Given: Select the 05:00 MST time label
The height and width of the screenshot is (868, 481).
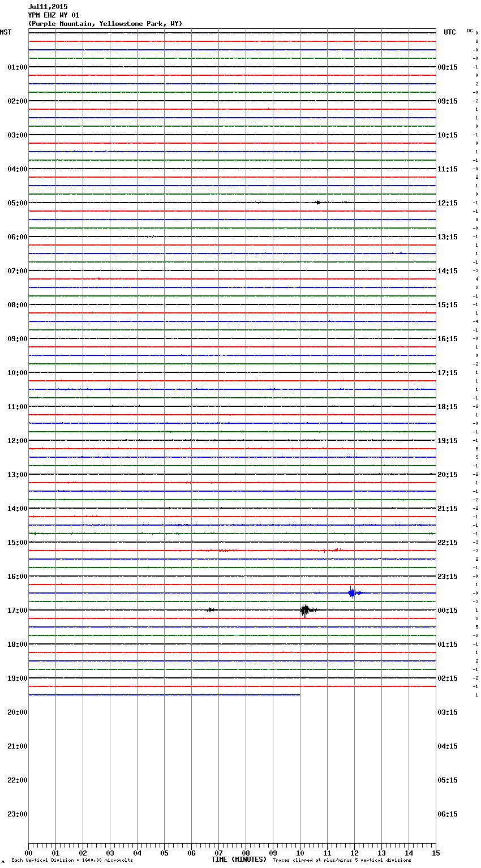Looking at the screenshot, I should click(18, 203).
